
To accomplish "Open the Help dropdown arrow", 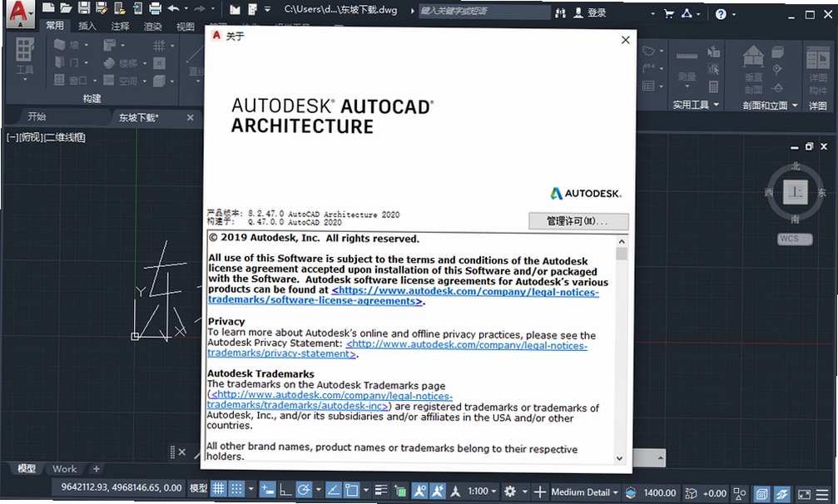I will pyautogui.click(x=734, y=14).
